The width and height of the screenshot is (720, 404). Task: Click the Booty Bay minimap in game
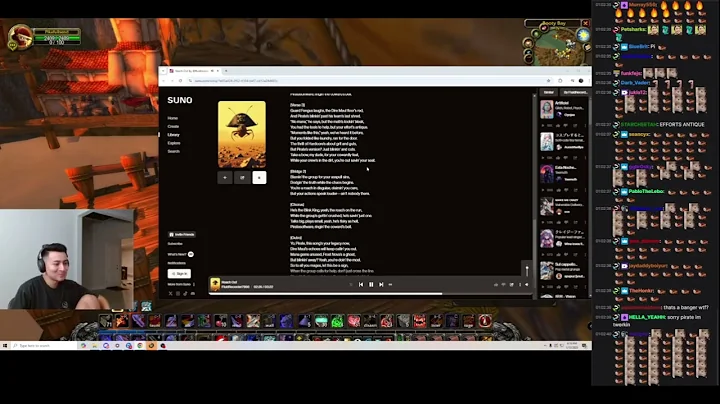(x=557, y=46)
